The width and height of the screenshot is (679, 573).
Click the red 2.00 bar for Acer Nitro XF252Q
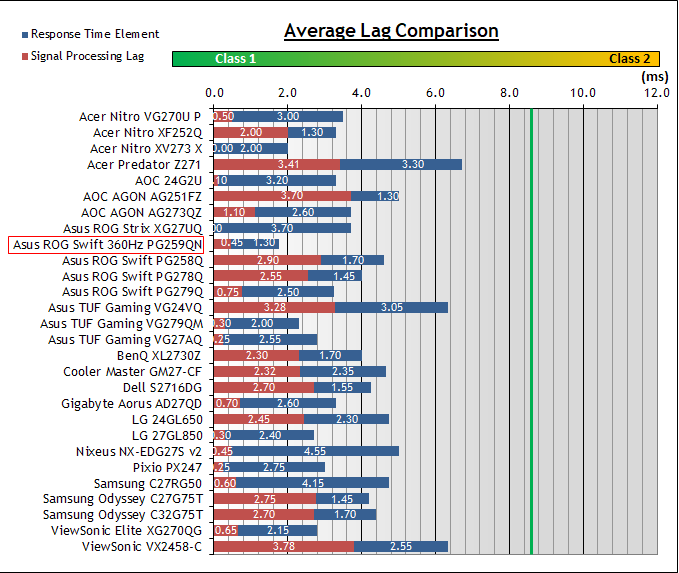point(251,133)
